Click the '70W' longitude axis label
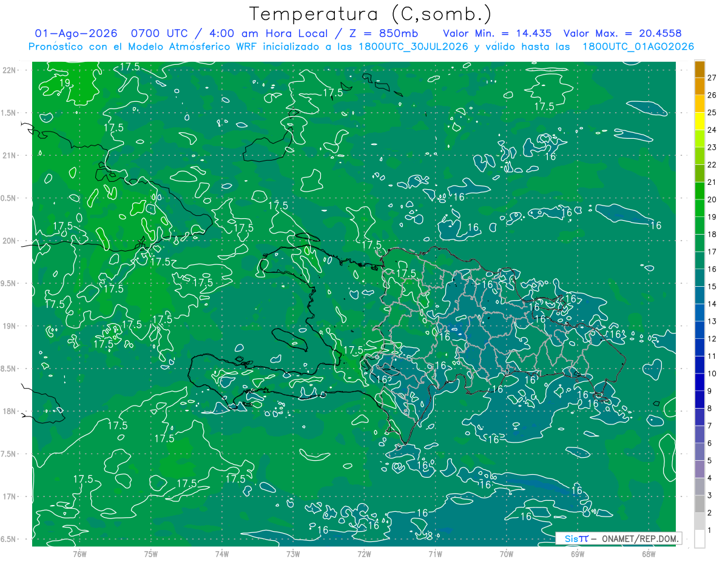 (x=506, y=554)
